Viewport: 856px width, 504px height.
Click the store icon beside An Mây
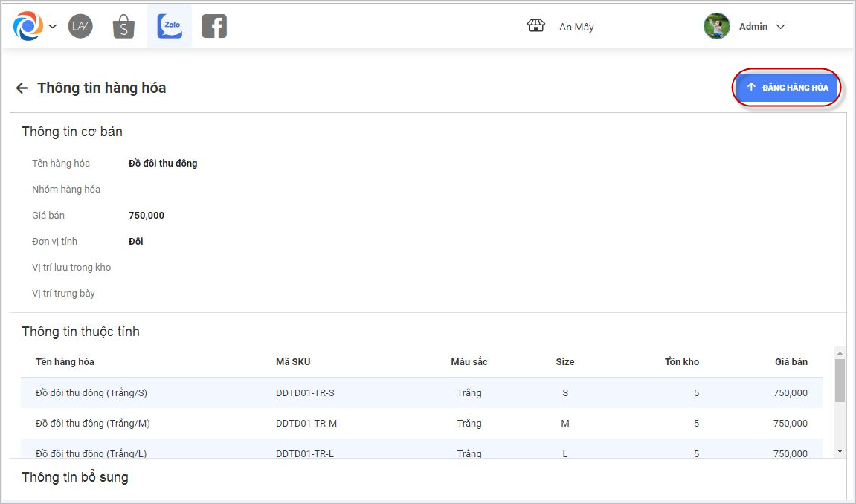536,26
